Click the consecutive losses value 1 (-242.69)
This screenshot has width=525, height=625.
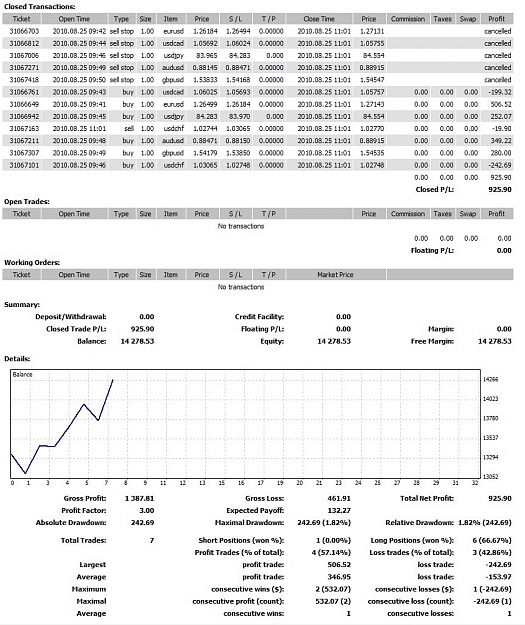click(492, 589)
